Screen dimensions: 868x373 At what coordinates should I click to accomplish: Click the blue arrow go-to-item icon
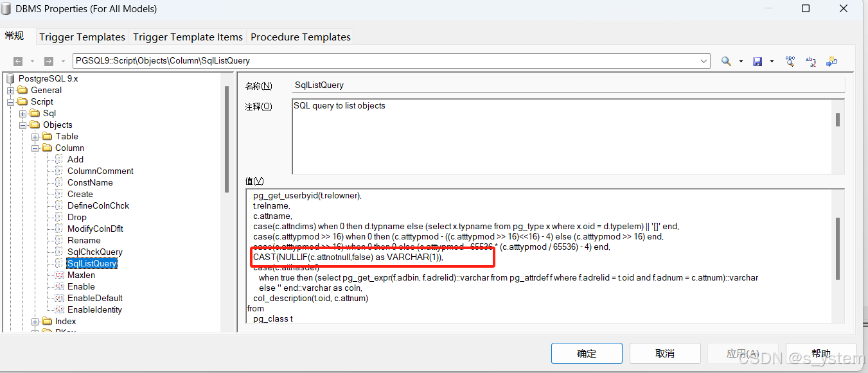[x=831, y=61]
